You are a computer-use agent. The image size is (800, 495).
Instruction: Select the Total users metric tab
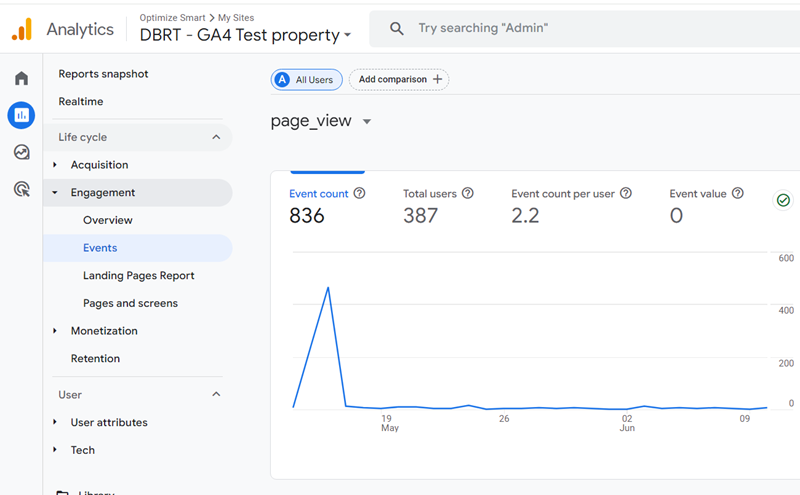click(x=438, y=207)
